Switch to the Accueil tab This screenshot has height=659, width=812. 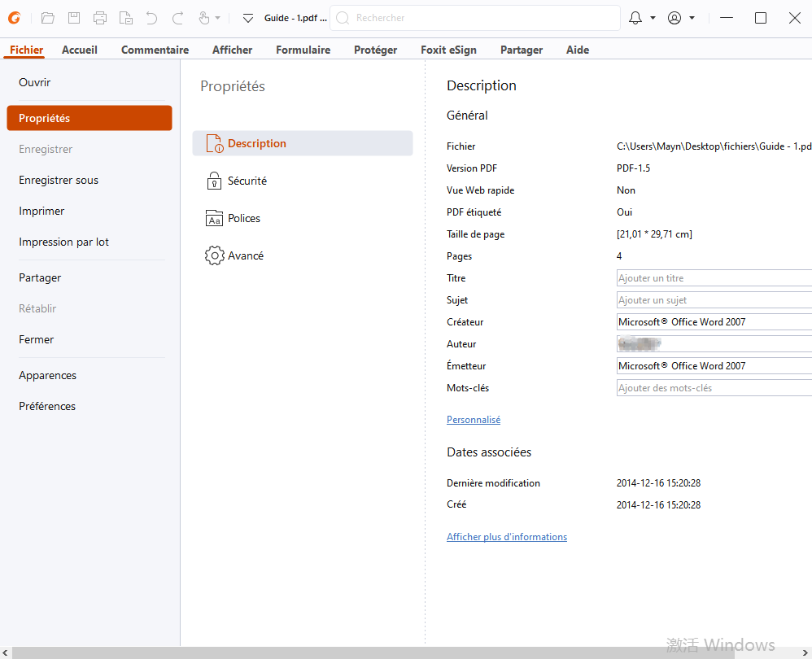[79, 50]
